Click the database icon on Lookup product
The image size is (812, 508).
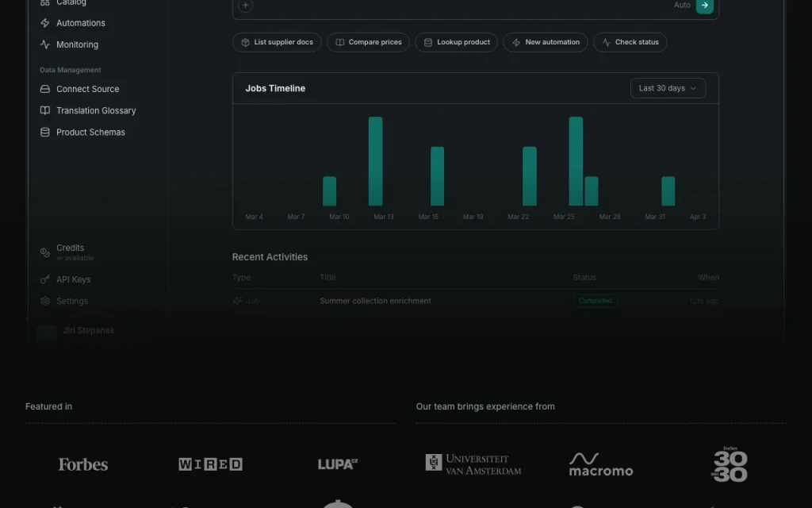coord(428,43)
